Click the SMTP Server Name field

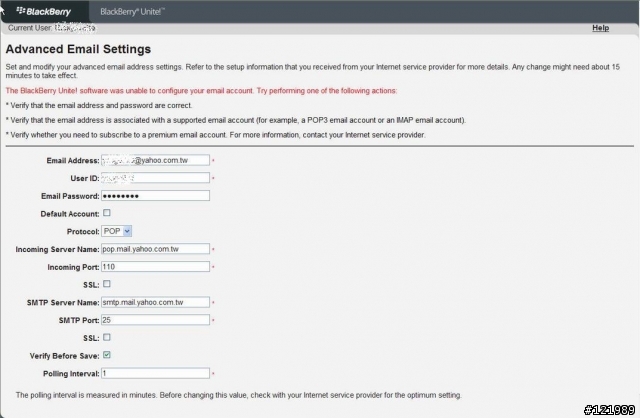156,302
